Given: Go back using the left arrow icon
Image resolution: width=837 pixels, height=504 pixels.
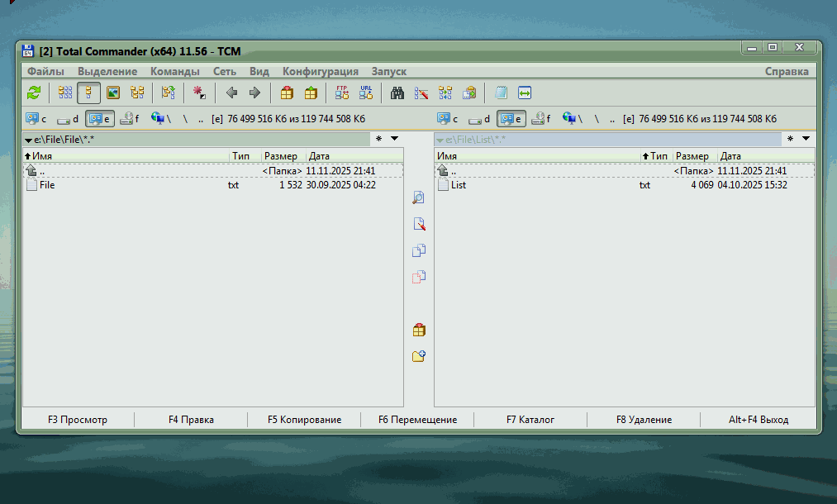Looking at the screenshot, I should tap(232, 93).
